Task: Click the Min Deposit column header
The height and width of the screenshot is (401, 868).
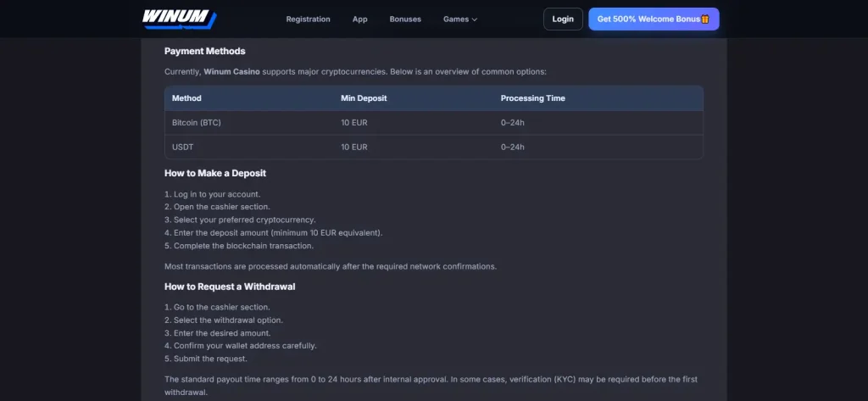Action: (364, 98)
